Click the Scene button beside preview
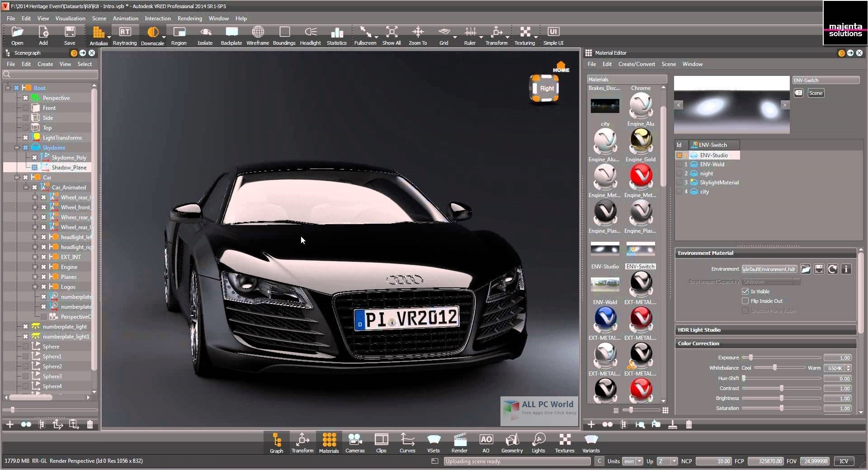Viewport: 868px width, 470px height. point(816,93)
